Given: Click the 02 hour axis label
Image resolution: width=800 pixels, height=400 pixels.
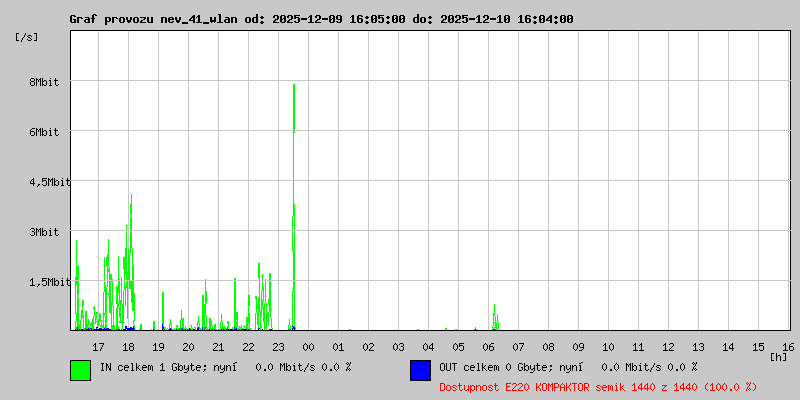Looking at the screenshot, I should click(x=368, y=347).
